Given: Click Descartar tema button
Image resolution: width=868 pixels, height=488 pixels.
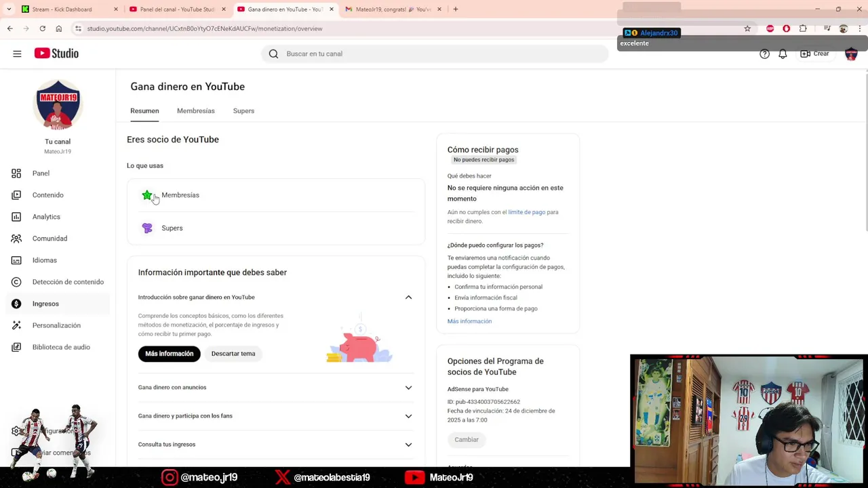Looking at the screenshot, I should point(233,354).
